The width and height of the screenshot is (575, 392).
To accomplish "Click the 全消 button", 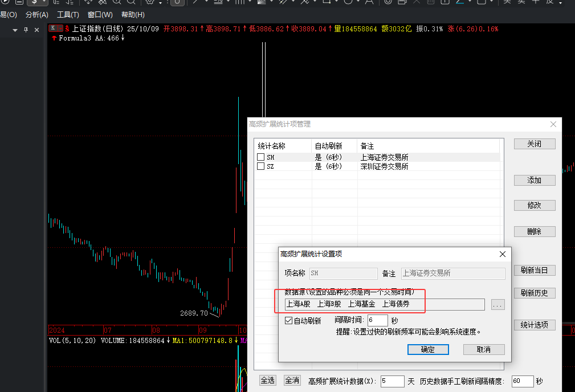I will click(x=292, y=380).
